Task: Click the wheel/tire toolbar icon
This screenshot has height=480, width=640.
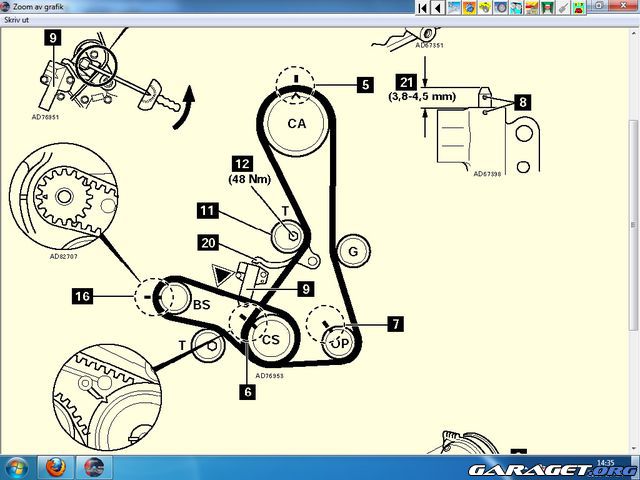Action: click(x=499, y=7)
